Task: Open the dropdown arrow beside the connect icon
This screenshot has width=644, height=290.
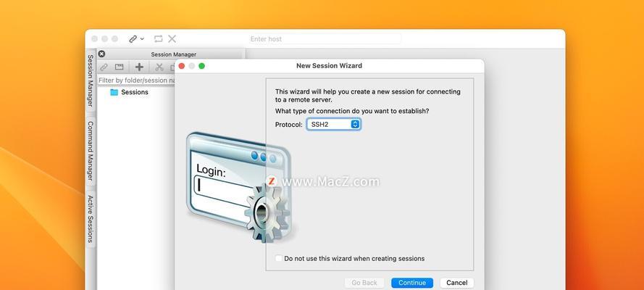Action: (142, 39)
